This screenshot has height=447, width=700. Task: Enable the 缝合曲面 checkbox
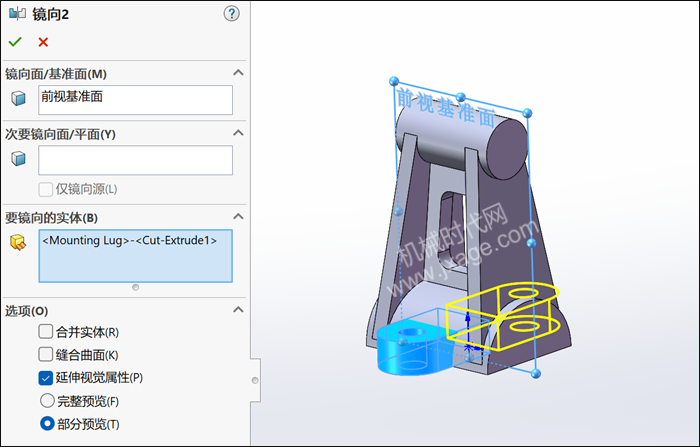pos(46,354)
